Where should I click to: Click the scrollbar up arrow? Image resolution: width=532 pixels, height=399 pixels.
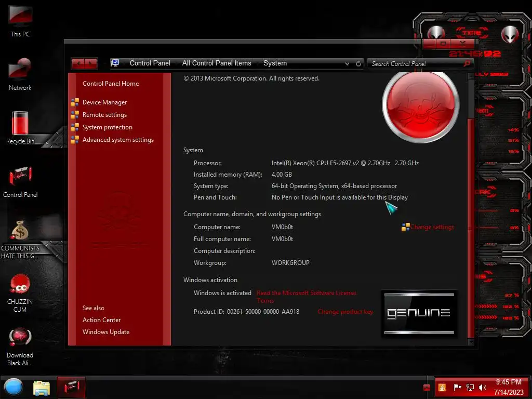point(470,76)
